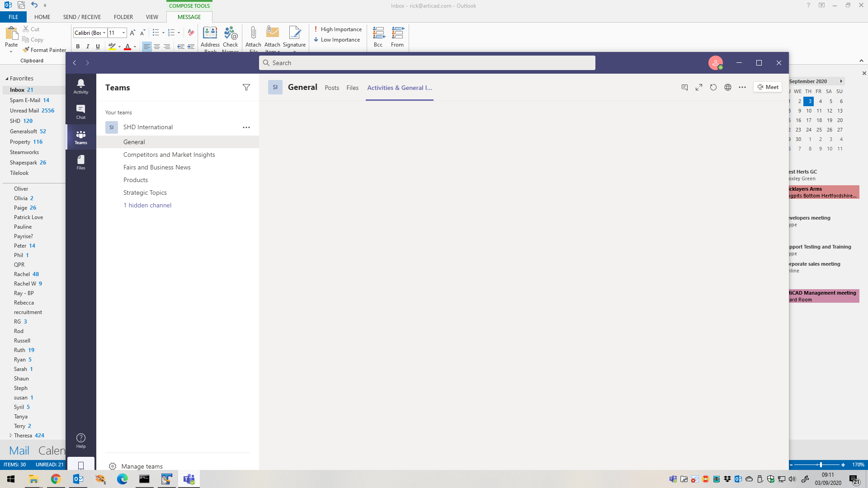Open the Posts tab in General channel
Image resolution: width=868 pixels, height=488 pixels.
332,88
